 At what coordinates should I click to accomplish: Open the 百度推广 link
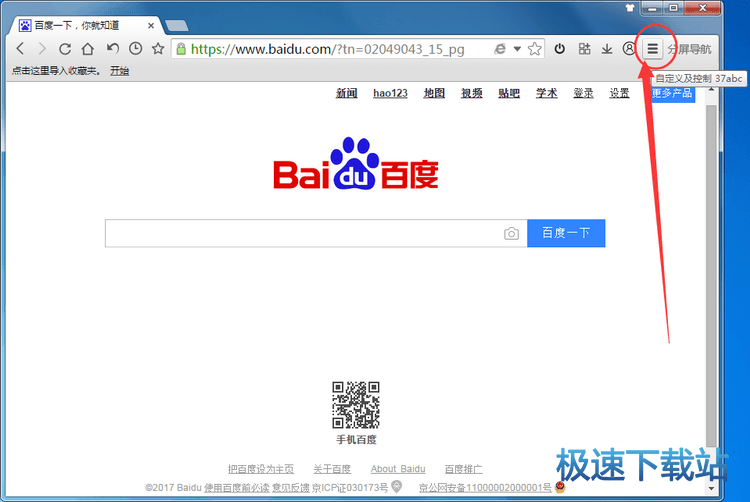pos(463,469)
